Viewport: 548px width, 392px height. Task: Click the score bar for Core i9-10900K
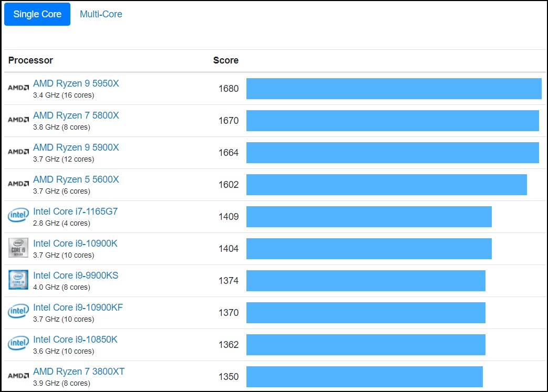coord(369,249)
